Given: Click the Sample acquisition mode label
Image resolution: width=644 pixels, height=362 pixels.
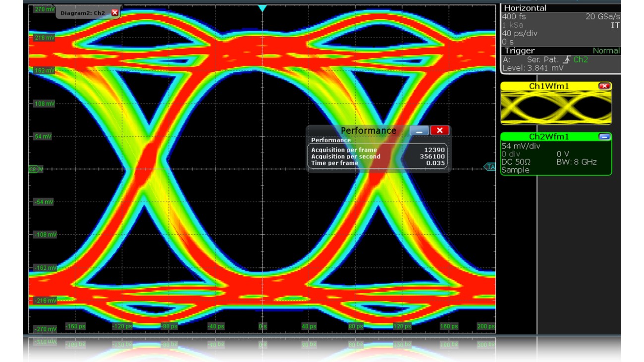Looking at the screenshot, I should click(515, 170).
